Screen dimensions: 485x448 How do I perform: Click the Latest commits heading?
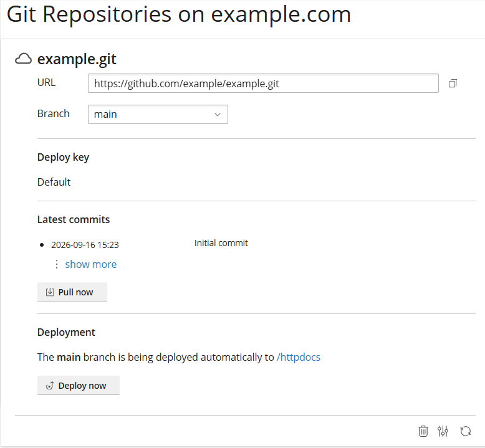[x=74, y=219]
